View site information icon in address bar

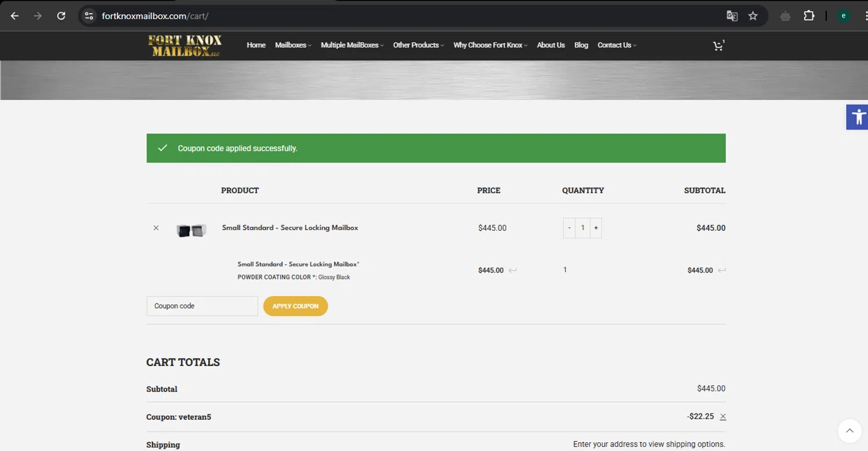89,16
